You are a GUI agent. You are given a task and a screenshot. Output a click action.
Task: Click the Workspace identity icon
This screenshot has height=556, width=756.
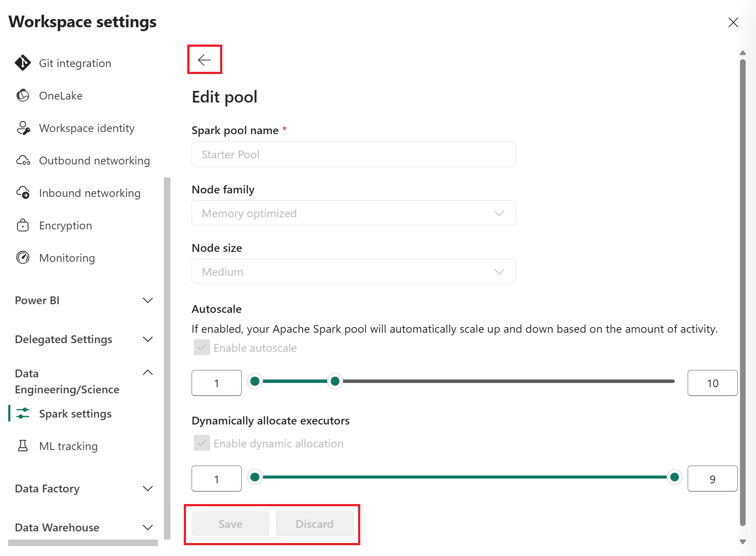(x=23, y=128)
